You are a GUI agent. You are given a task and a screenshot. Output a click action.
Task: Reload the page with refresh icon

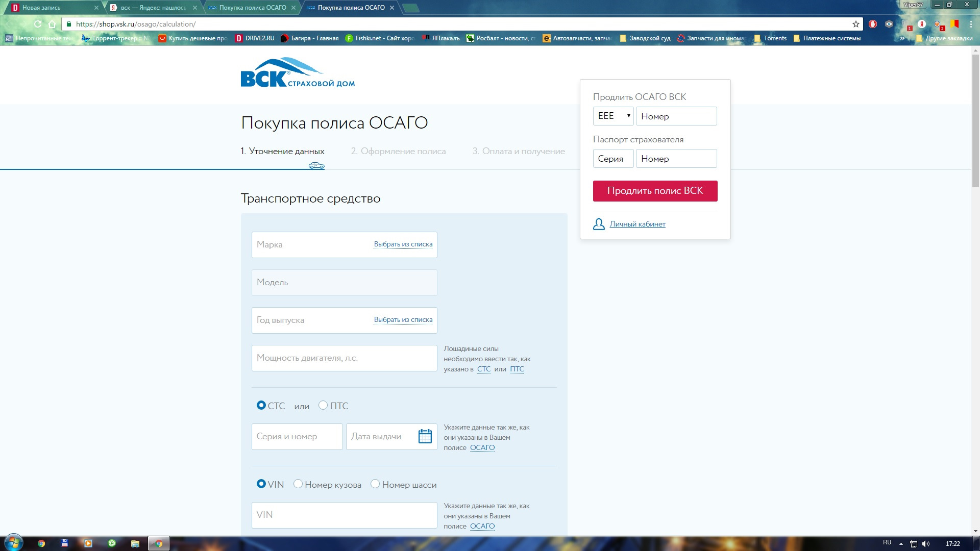(38, 24)
